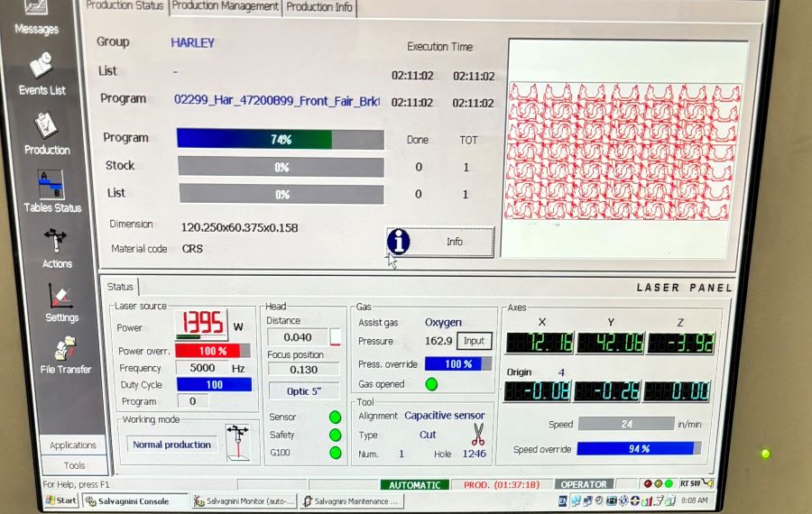Click the small box beside Distance value
812x514 pixels.
(x=335, y=337)
